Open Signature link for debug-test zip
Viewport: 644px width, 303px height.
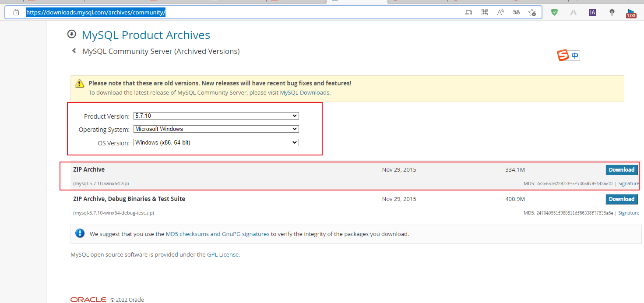click(x=629, y=213)
